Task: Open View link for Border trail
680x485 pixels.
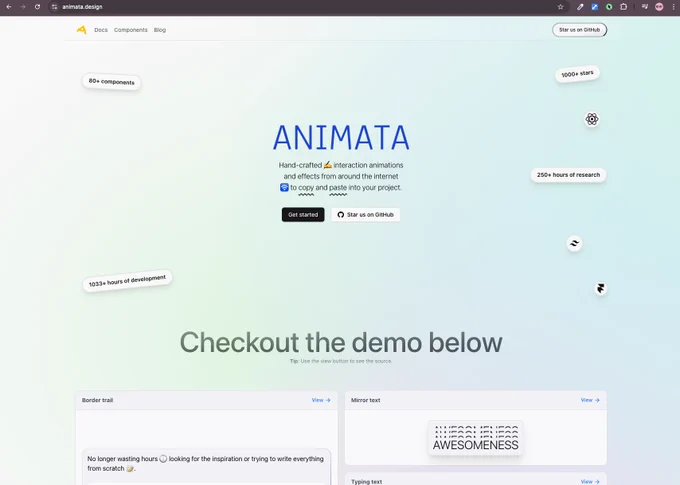Action: pyautogui.click(x=321, y=400)
